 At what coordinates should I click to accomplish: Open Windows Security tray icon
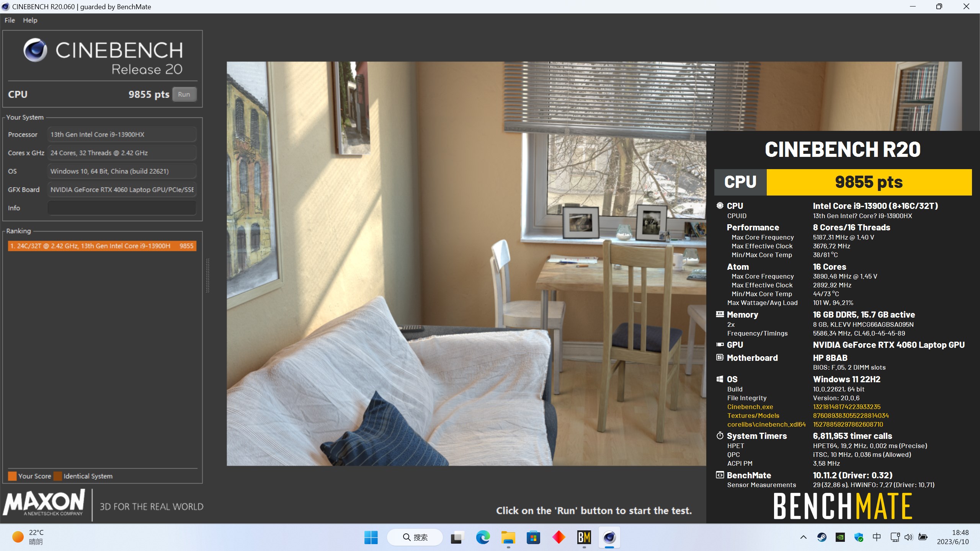click(859, 537)
